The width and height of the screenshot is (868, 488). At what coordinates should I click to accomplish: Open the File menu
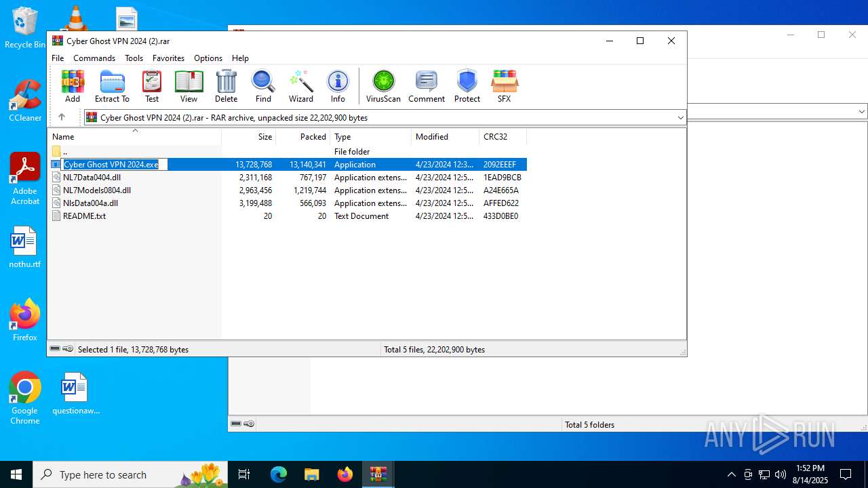coord(58,58)
